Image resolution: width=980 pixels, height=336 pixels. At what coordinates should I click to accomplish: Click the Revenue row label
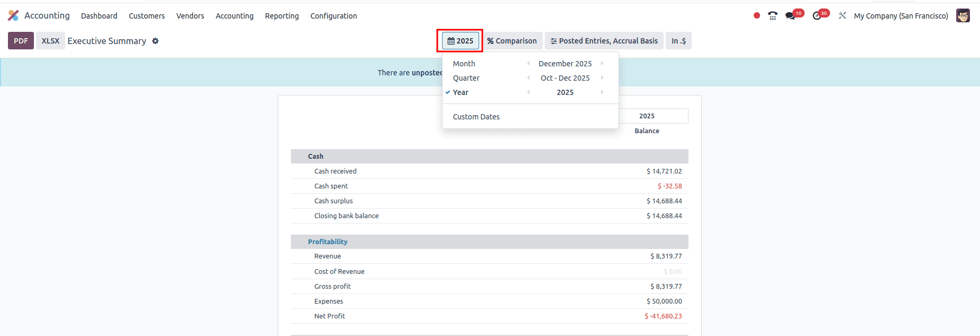pyautogui.click(x=327, y=256)
